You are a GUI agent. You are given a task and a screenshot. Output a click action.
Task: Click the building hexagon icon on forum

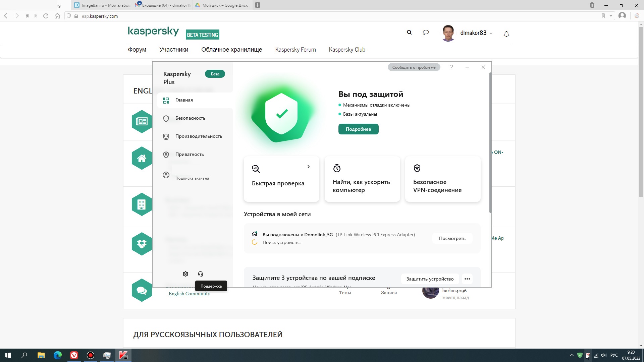pos(142,204)
